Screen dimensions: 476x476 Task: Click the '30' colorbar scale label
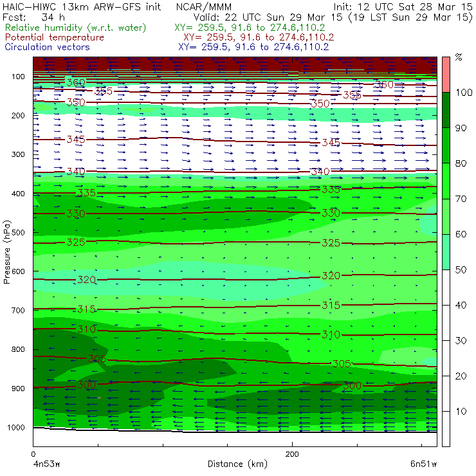coord(461,341)
